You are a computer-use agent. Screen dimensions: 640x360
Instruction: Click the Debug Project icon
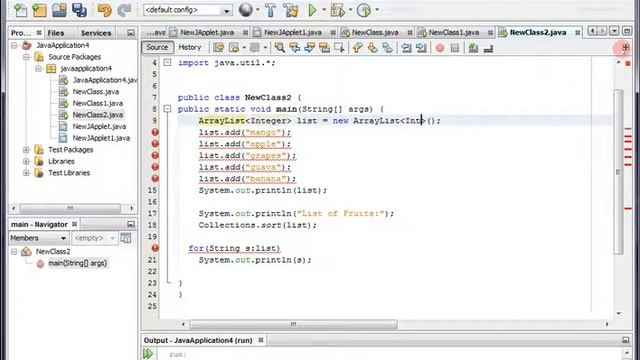[x=338, y=10]
